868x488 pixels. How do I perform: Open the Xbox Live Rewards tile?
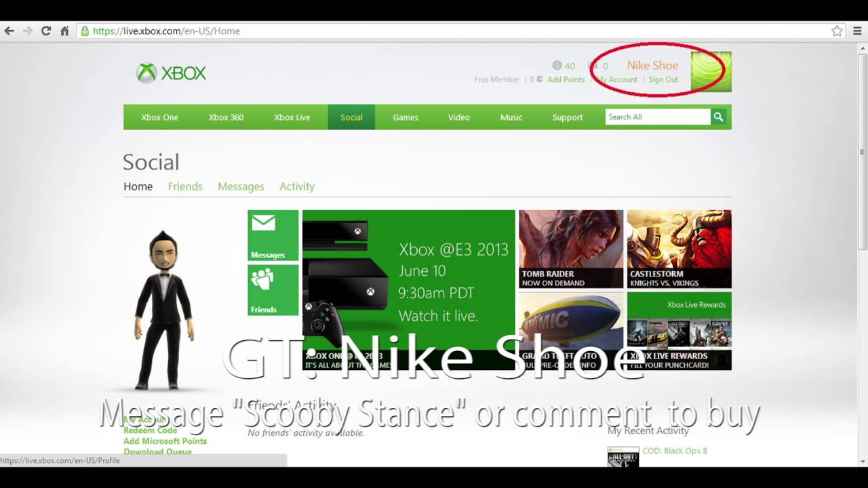pos(679,331)
